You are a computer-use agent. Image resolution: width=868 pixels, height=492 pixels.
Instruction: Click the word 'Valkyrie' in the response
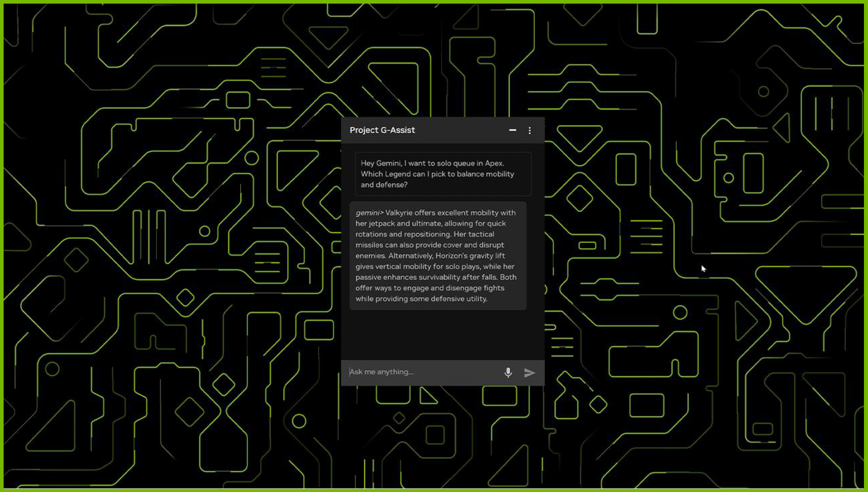pos(399,213)
